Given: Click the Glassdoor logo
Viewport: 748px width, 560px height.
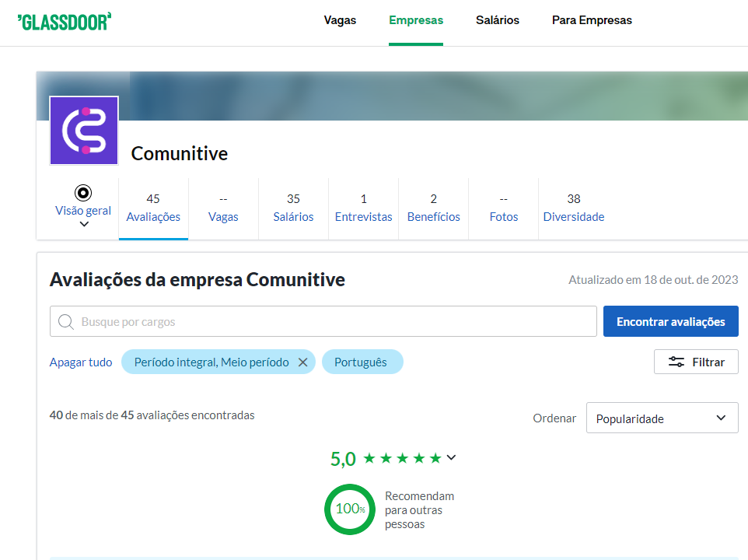Looking at the screenshot, I should 65,22.
